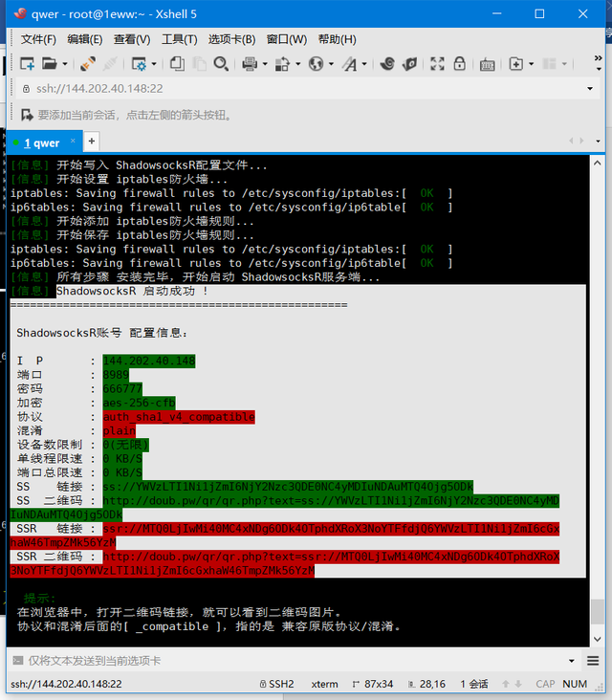Open the 工具(T) menu
Viewport: 612px width, 700px height.
tap(180, 39)
